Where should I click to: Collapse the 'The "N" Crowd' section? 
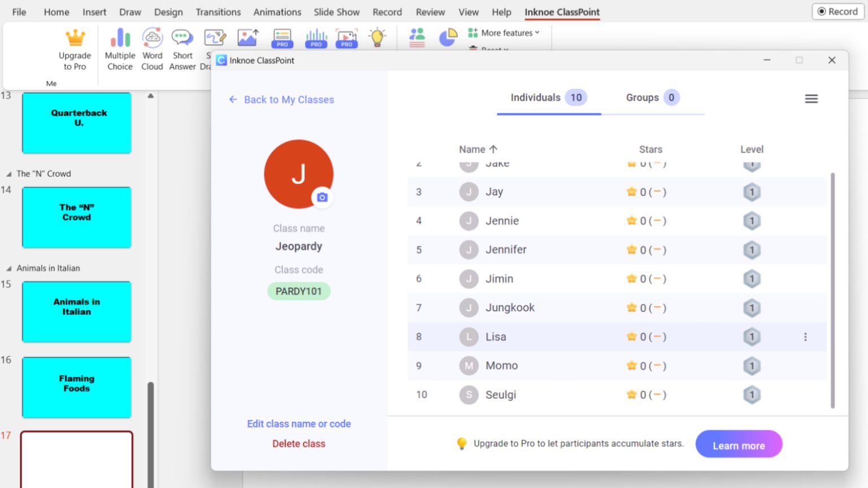[8, 174]
